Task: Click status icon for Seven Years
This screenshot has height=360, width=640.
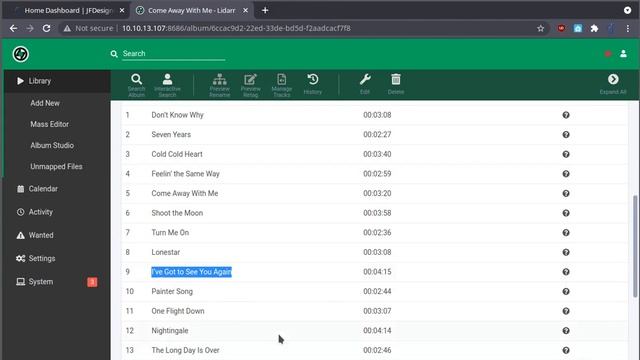Action: pyautogui.click(x=566, y=135)
